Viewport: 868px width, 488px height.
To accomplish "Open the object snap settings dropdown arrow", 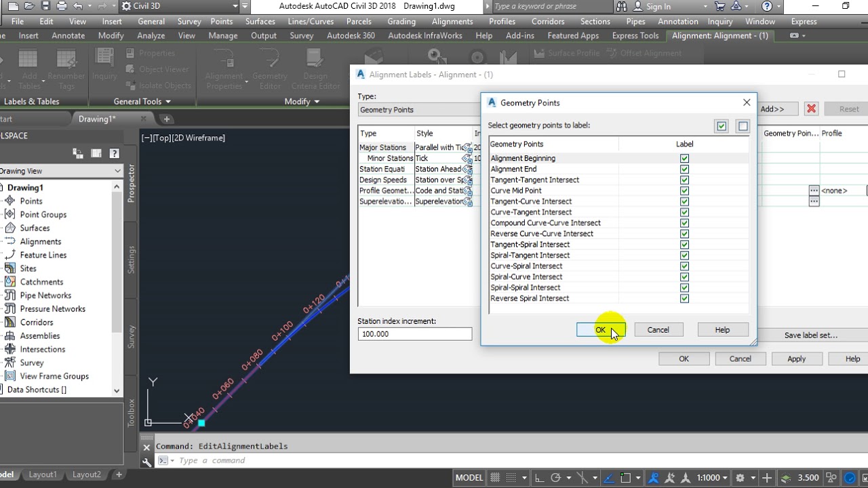I will [x=638, y=478].
